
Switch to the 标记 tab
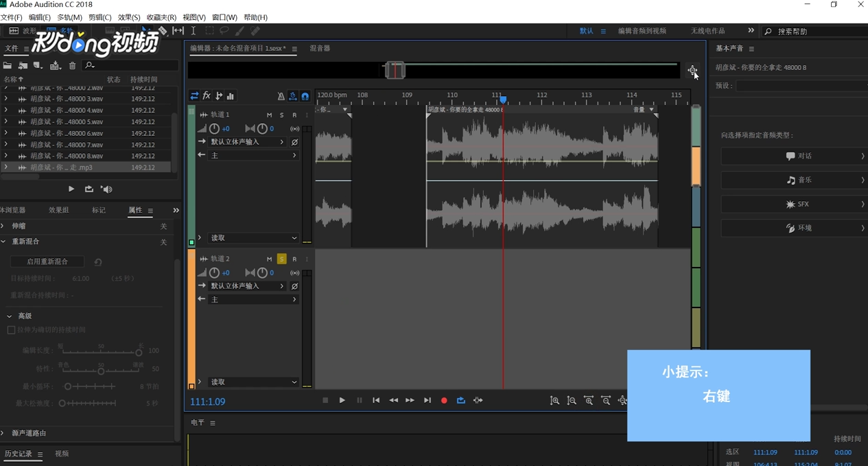point(99,210)
